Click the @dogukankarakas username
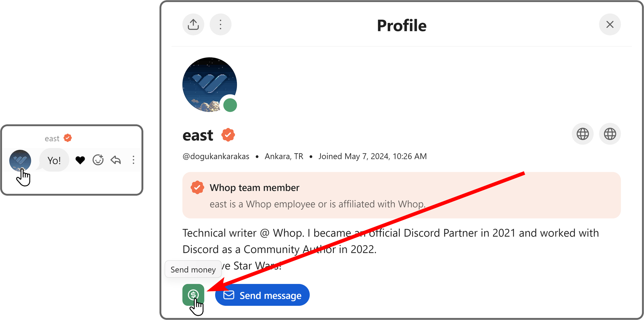Viewport: 644px width, 320px height. tap(216, 156)
